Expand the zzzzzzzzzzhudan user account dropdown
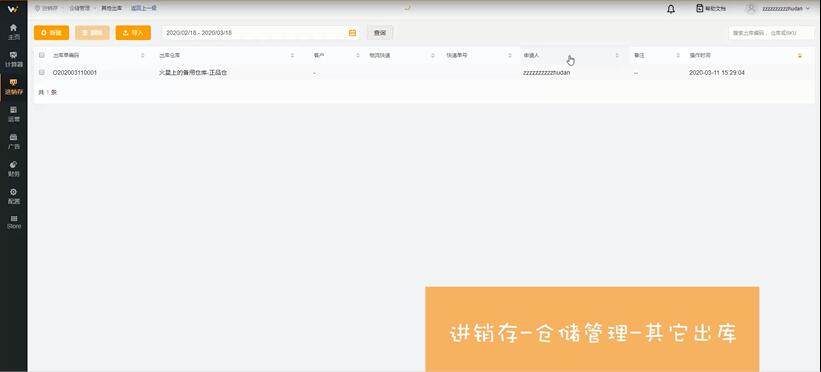821x372 pixels. click(x=778, y=9)
